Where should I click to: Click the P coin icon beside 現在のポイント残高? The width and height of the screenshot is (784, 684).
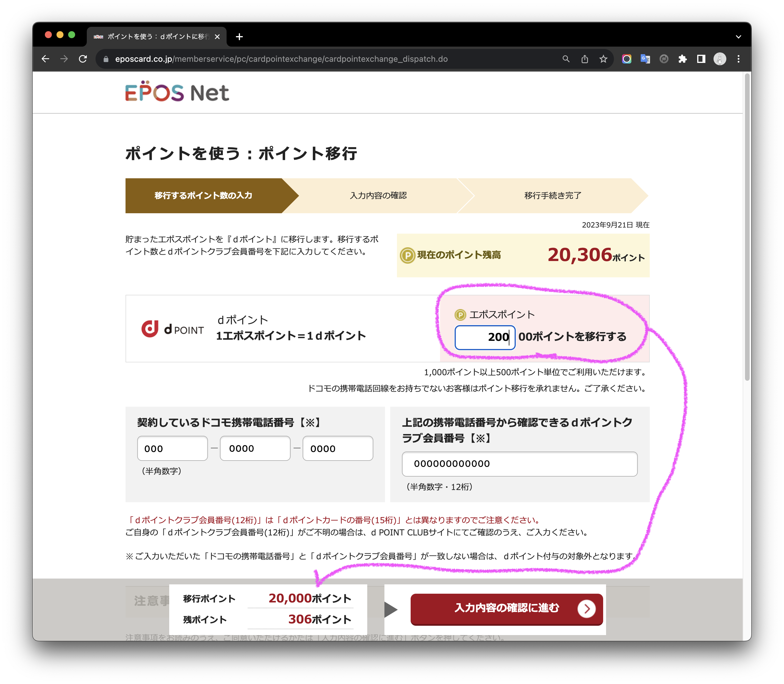coord(407,255)
